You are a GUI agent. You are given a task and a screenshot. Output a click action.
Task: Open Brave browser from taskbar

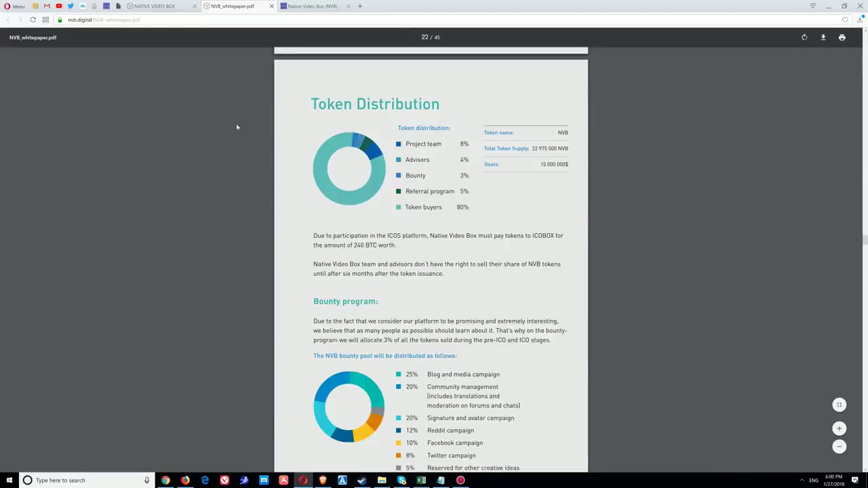click(323, 480)
